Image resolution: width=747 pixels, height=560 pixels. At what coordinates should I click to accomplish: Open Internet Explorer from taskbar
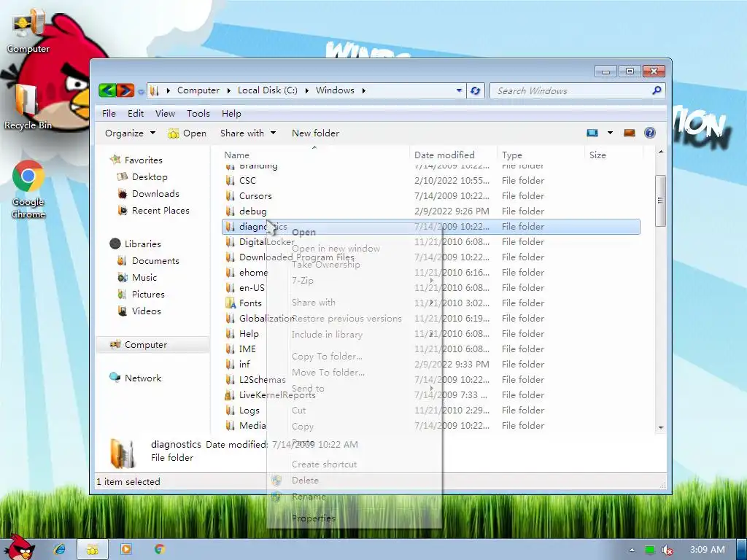click(x=60, y=549)
